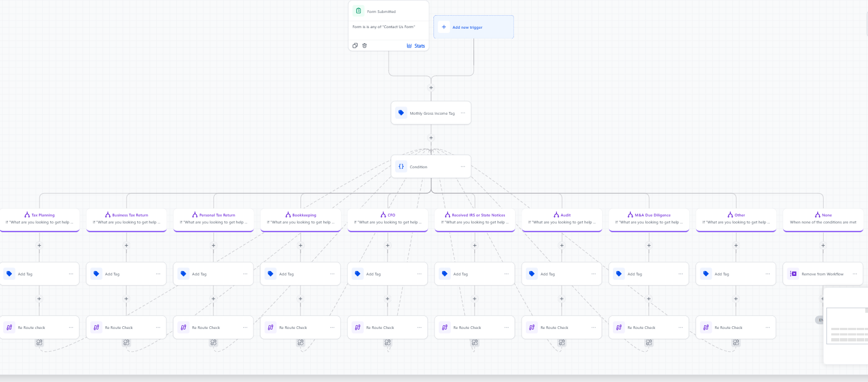Open Add Tag options under CFO
868x382 pixels.
point(419,274)
